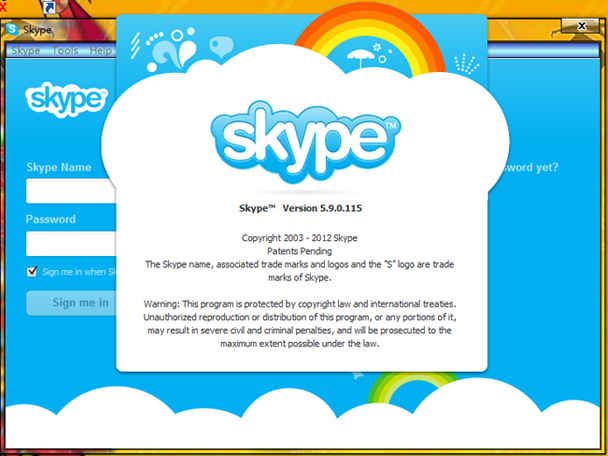
Task: Click the 'Version 5.9.0.115' text in the About dialog
Action: 322,208
